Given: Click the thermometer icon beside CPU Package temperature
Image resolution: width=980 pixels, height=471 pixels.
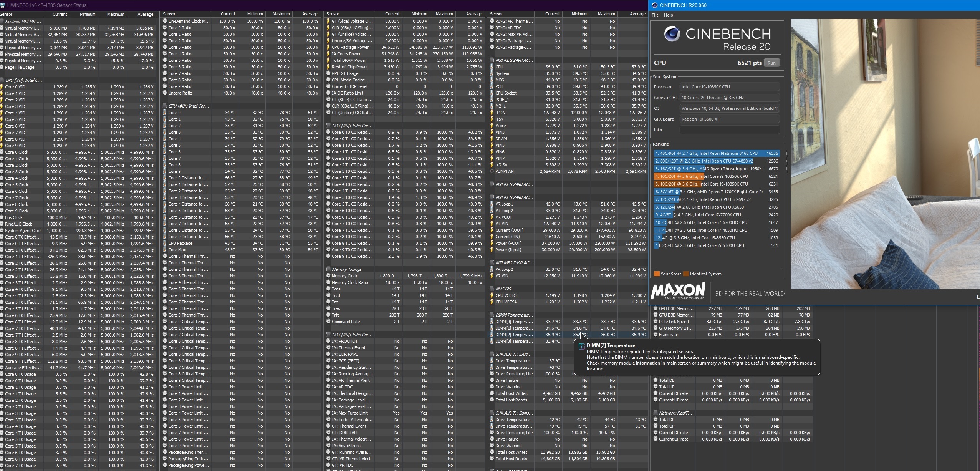Looking at the screenshot, I should tap(165, 243).
